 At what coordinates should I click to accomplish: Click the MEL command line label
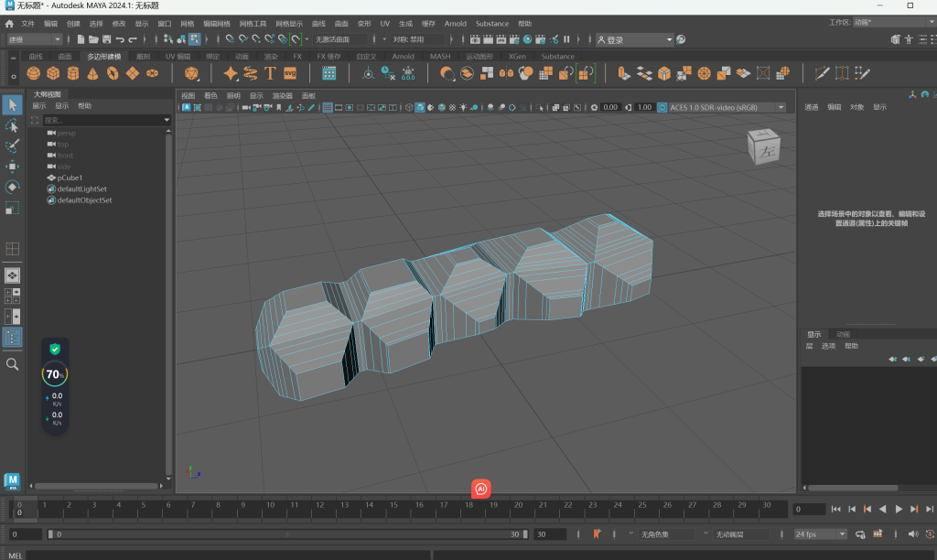(x=15, y=555)
